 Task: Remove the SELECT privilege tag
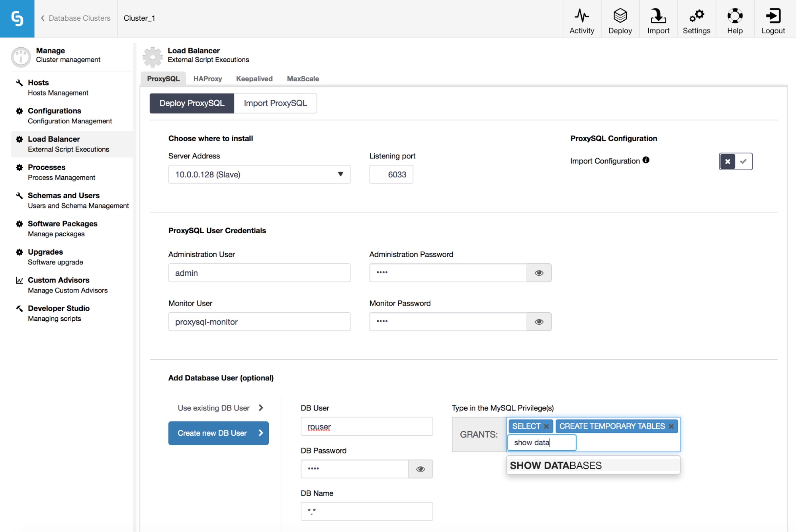click(x=546, y=426)
